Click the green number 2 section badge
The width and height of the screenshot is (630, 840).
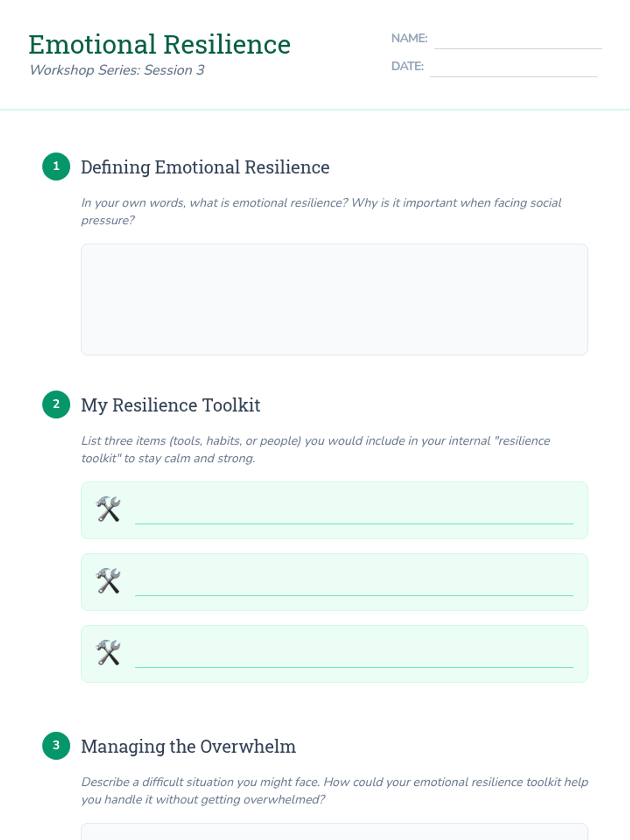[56, 404]
